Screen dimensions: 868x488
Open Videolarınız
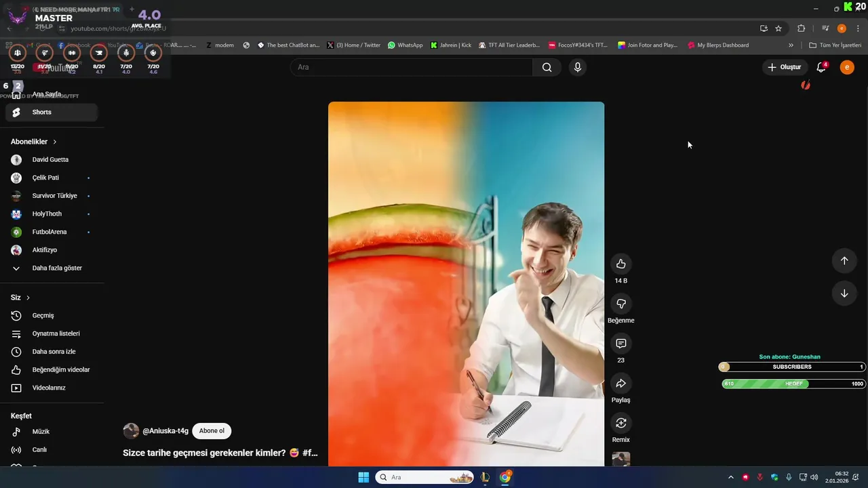[52, 388]
